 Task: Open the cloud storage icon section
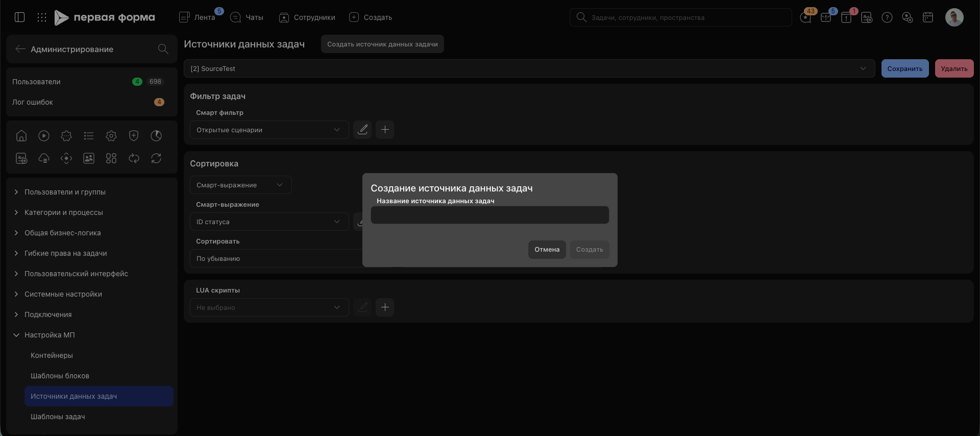coord(44,158)
